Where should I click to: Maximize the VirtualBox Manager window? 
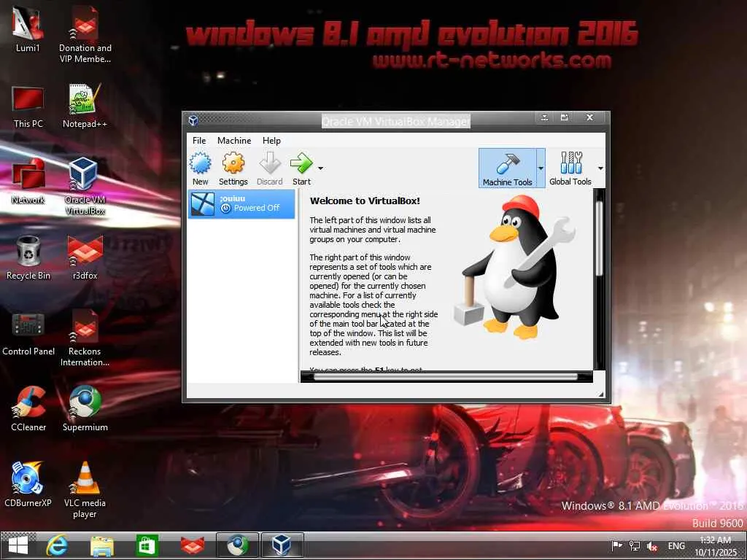565,117
